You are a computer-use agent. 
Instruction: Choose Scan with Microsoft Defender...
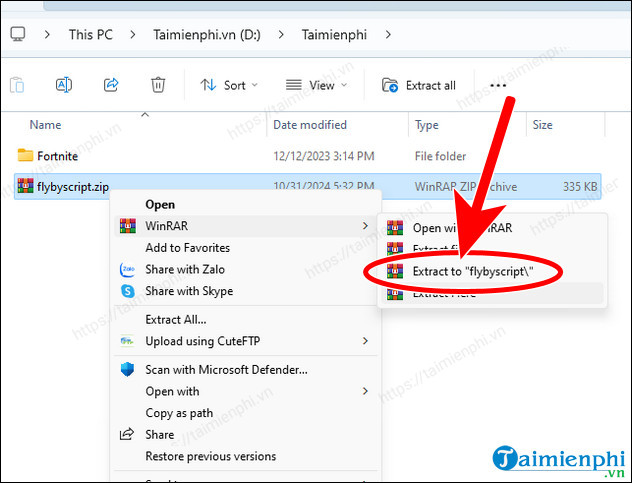(227, 370)
